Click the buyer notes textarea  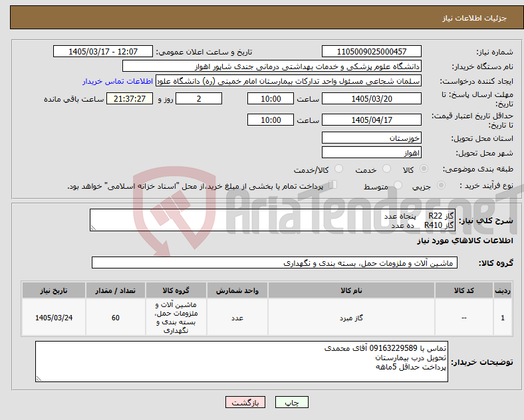241,362
